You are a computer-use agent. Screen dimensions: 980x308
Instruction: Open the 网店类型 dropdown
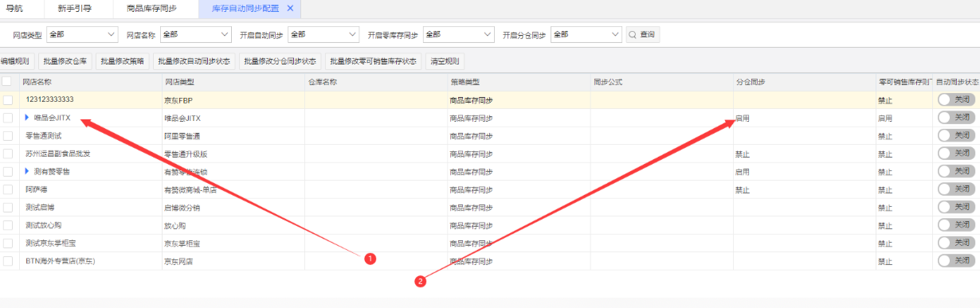82,34
